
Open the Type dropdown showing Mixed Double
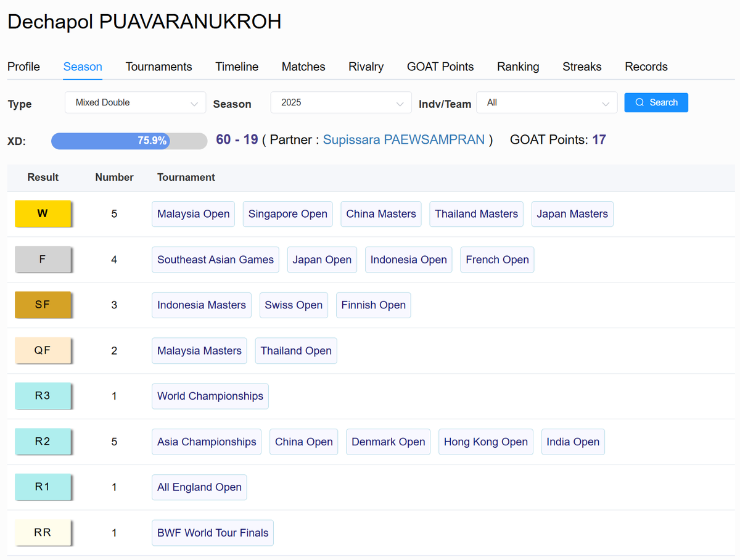(x=135, y=102)
